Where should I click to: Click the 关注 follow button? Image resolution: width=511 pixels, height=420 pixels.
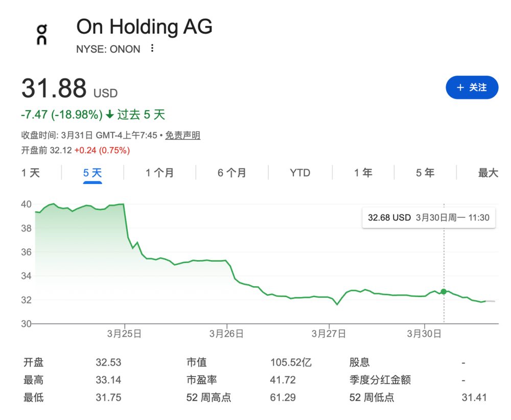coord(472,88)
